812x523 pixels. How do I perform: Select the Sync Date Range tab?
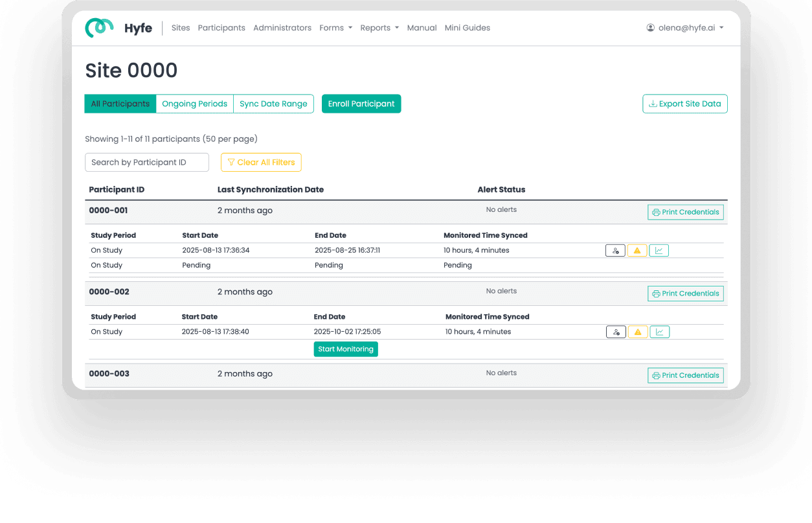coord(273,103)
